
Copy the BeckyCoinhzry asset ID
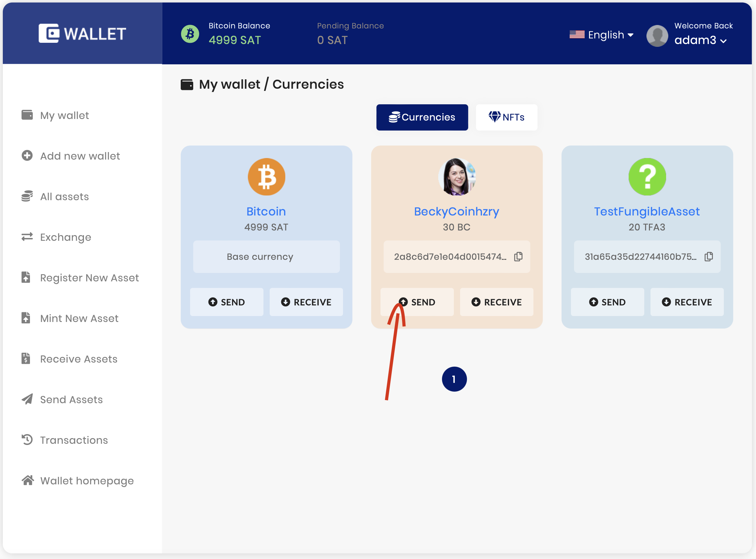tap(518, 256)
